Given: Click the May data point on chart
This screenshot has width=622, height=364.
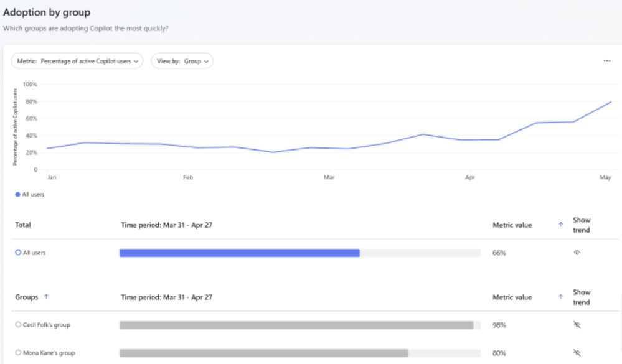Looking at the screenshot, I should pos(610,102).
